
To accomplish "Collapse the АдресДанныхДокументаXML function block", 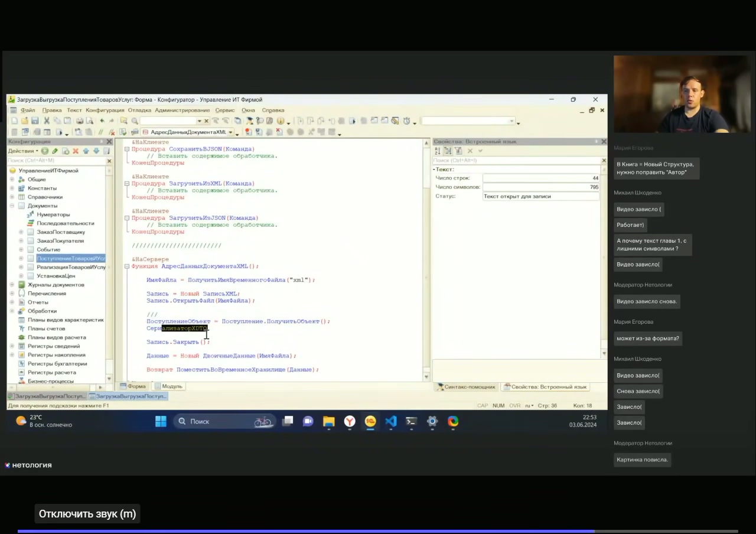I will pyautogui.click(x=126, y=266).
